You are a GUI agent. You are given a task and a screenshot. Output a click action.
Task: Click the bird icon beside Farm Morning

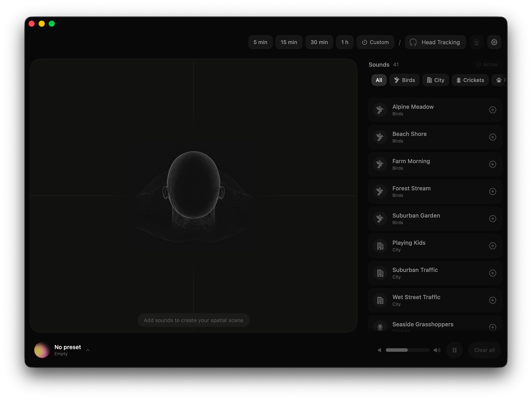380,164
